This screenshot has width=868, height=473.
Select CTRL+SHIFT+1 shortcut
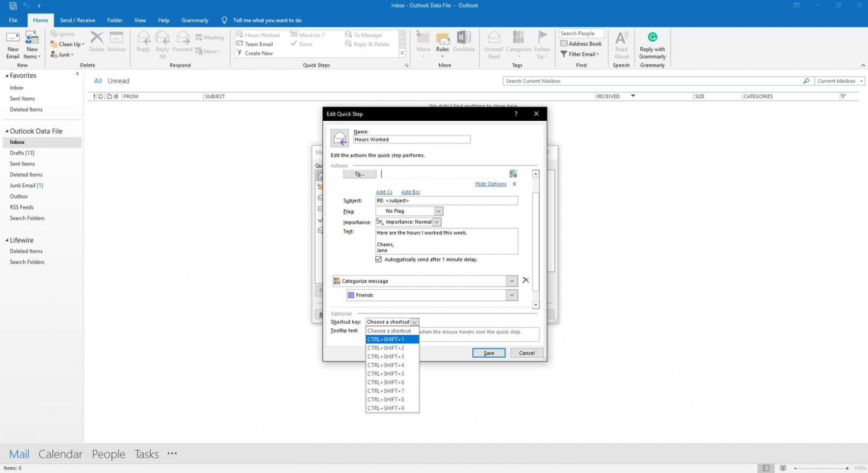tap(392, 339)
